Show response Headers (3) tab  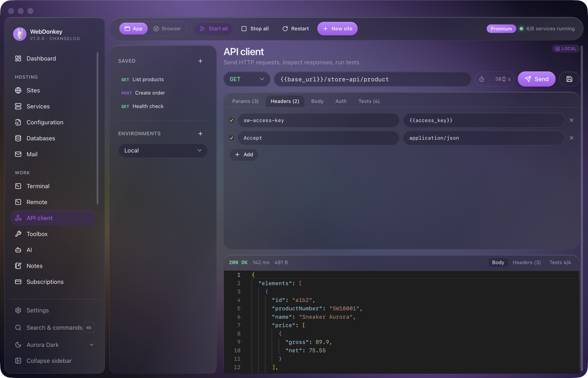pos(527,262)
